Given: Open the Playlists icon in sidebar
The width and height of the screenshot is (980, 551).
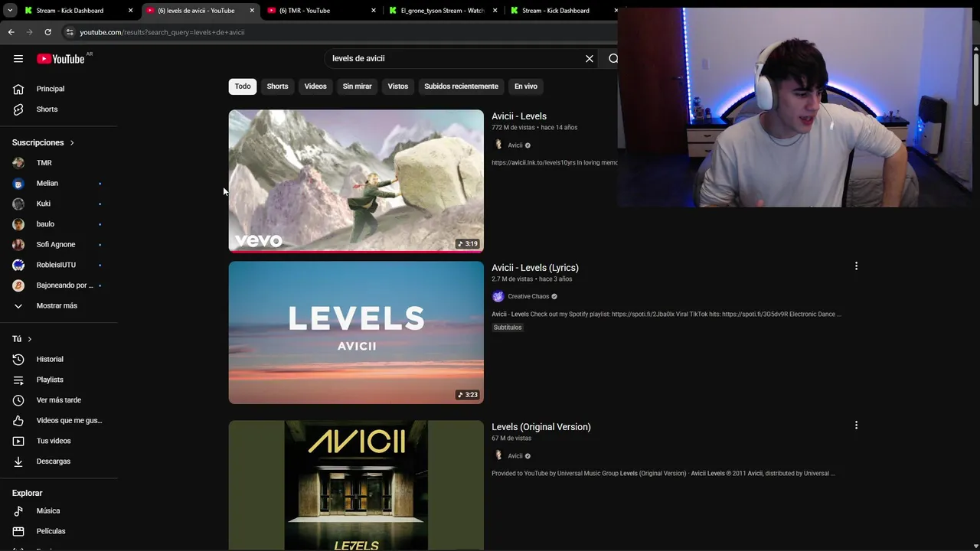Looking at the screenshot, I should tap(18, 380).
